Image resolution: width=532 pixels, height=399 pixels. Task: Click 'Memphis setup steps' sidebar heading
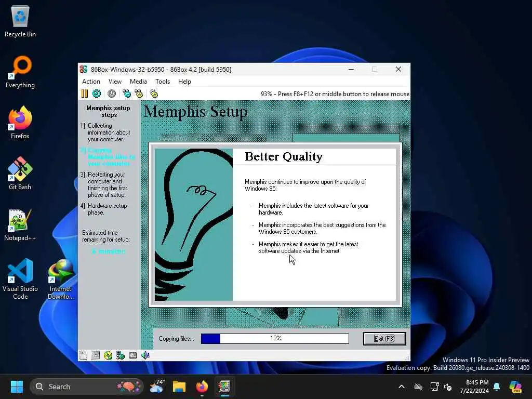coord(108,111)
